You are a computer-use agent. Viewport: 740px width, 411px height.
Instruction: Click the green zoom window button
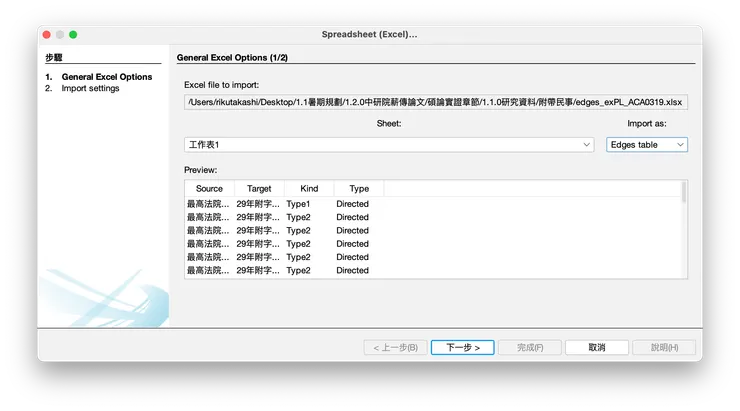(73, 34)
